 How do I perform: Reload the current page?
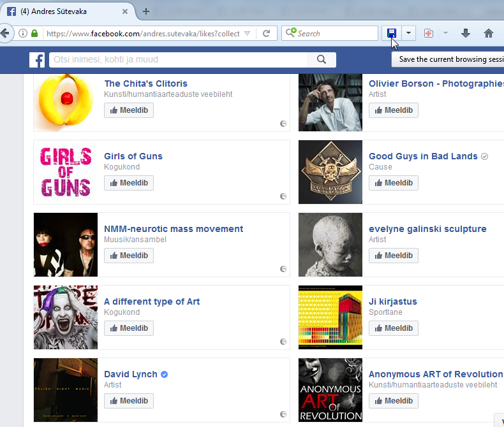tap(266, 33)
